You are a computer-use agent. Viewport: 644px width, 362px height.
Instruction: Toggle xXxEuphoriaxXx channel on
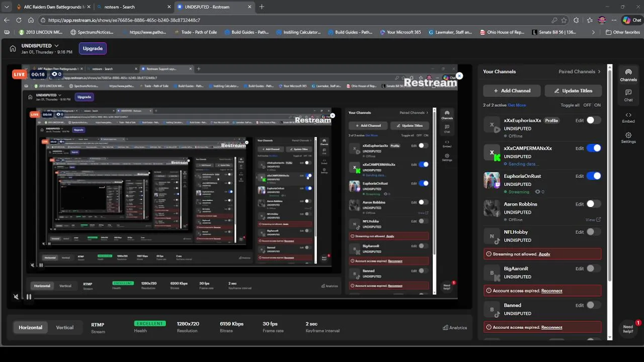[594, 120]
